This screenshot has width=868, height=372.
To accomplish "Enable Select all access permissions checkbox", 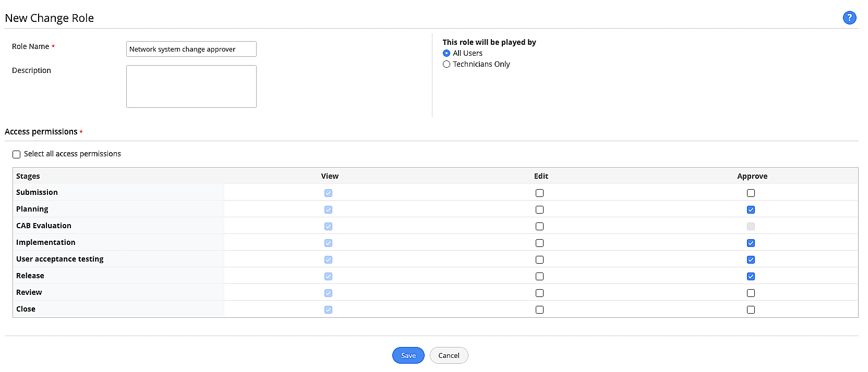I will click(x=17, y=154).
